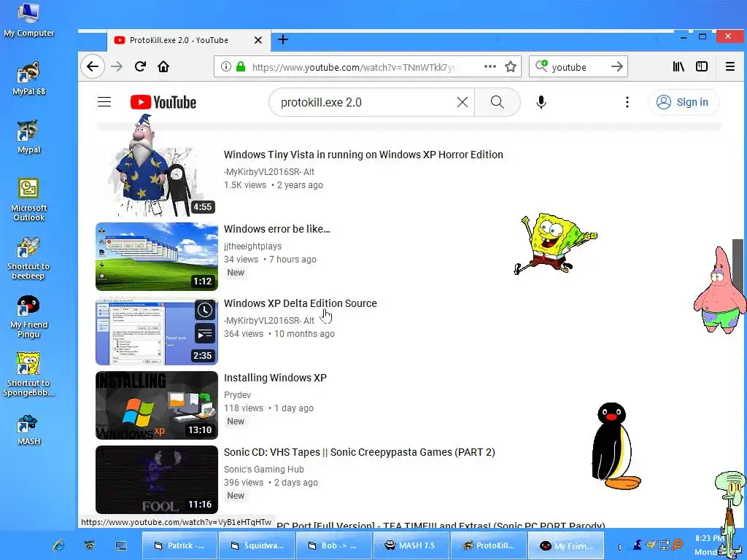Select the Mypal desktop shortcut
The width and height of the screenshot is (747, 560).
[x=28, y=136]
